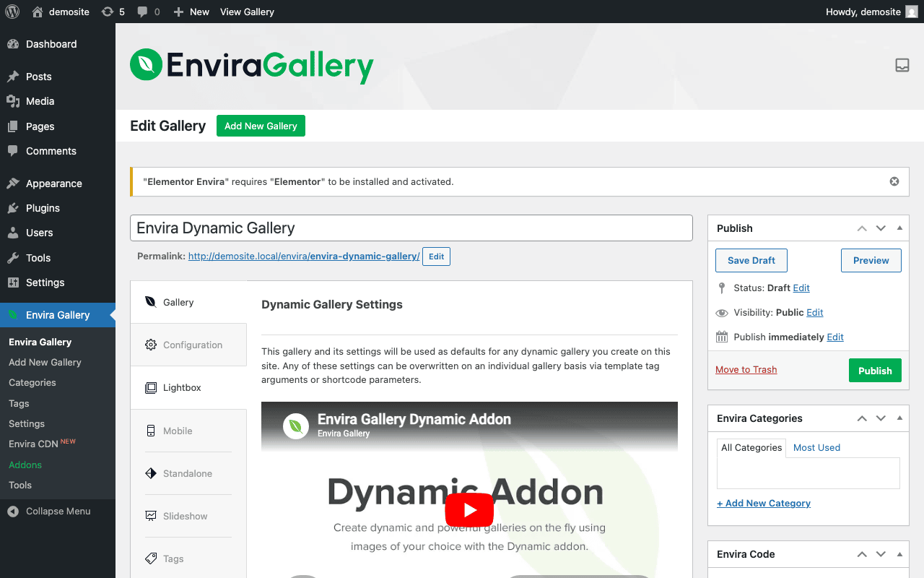Publish the Envira Dynamic Gallery
Image resolution: width=924 pixels, height=578 pixels.
coord(875,370)
